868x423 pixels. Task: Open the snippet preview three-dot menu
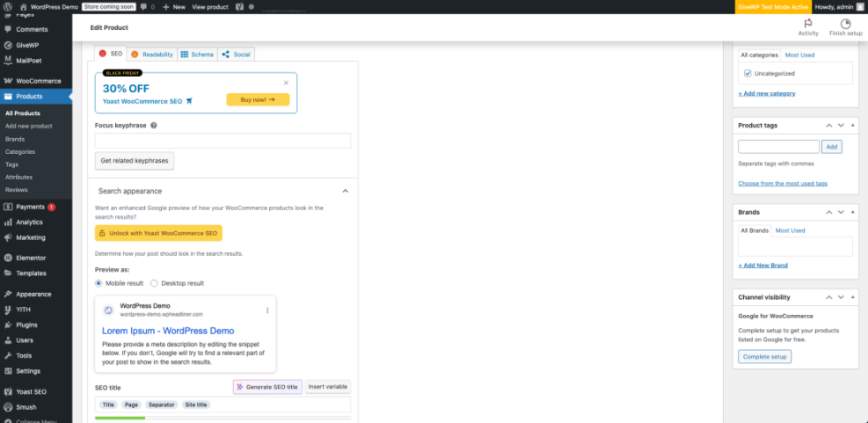[x=267, y=310]
